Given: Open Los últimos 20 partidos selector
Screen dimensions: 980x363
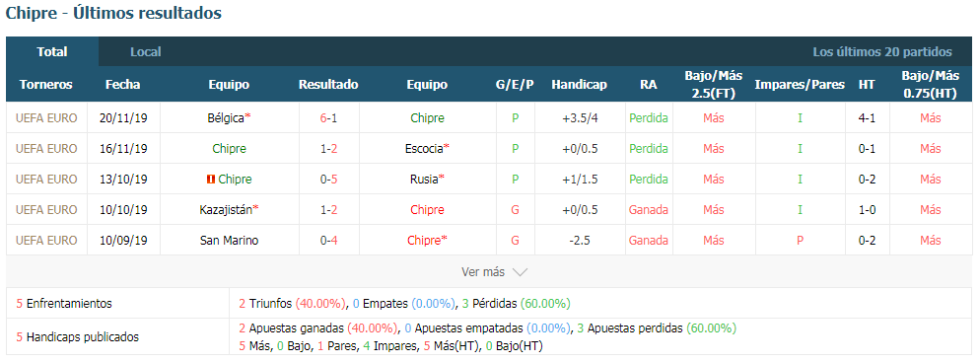Looking at the screenshot, I should (881, 52).
